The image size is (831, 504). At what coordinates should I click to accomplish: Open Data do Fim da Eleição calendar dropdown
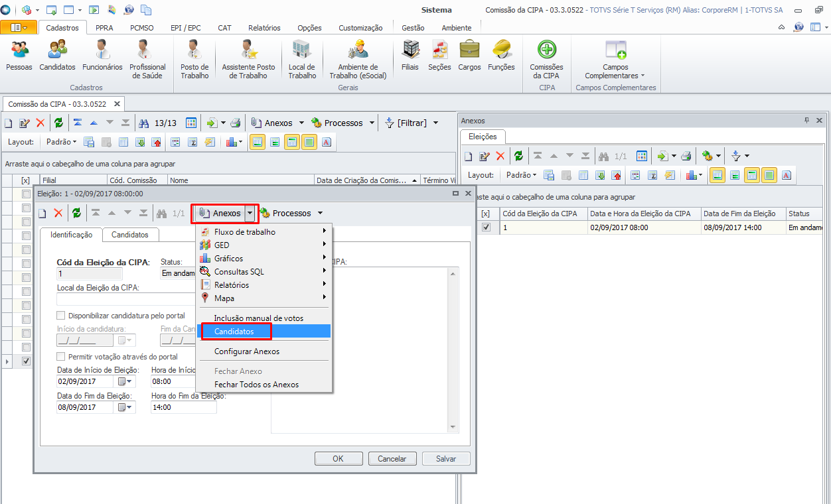coord(124,407)
